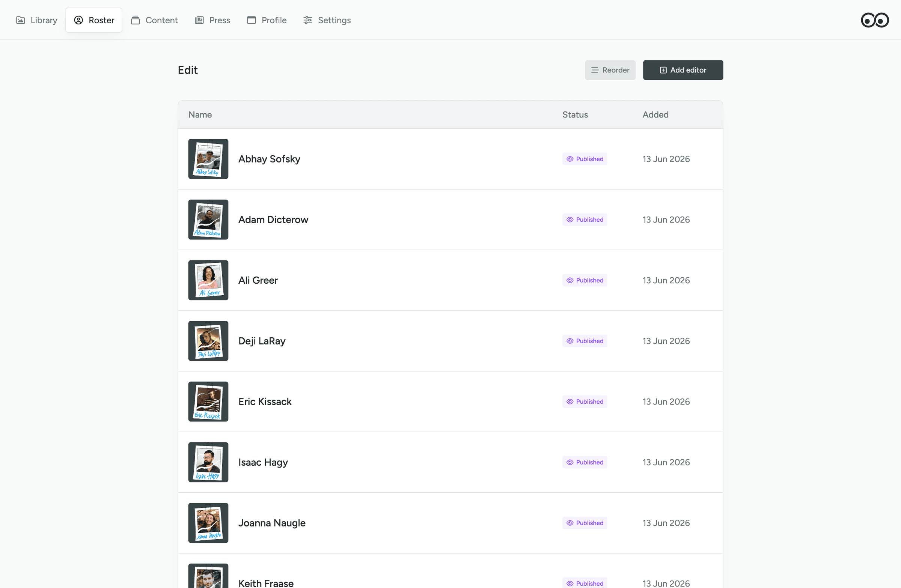Click the Added column header

[x=655, y=115]
